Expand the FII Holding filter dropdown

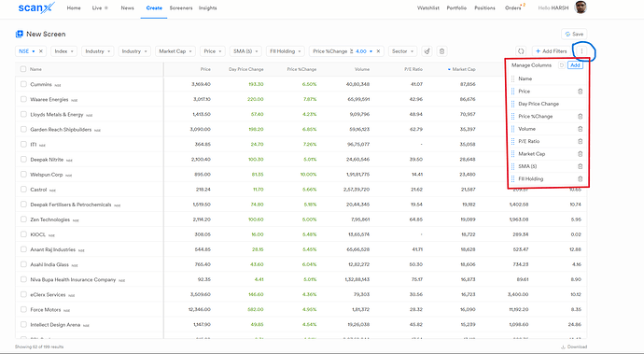[x=286, y=51]
